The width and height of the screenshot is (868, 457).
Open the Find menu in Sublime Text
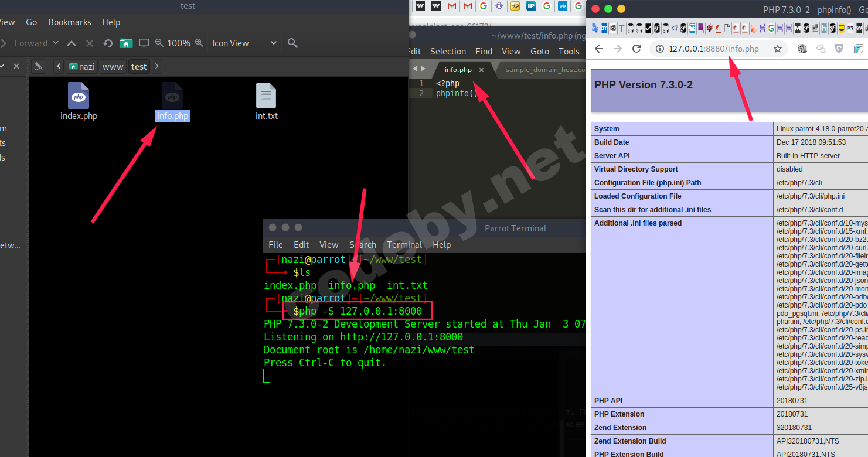[484, 52]
